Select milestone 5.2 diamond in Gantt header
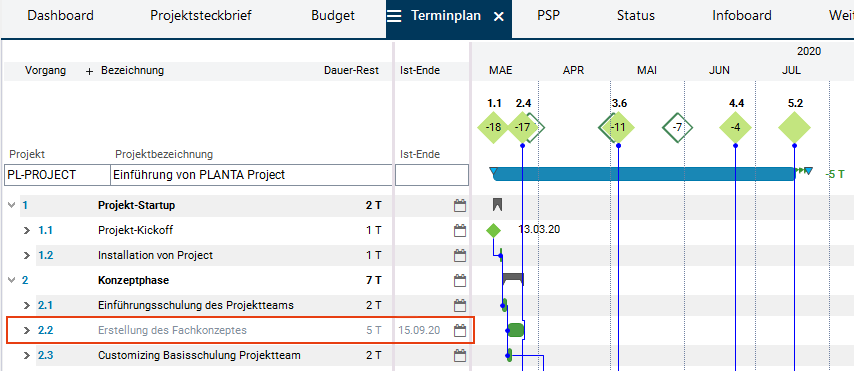The height and width of the screenshot is (371, 854). [x=794, y=127]
